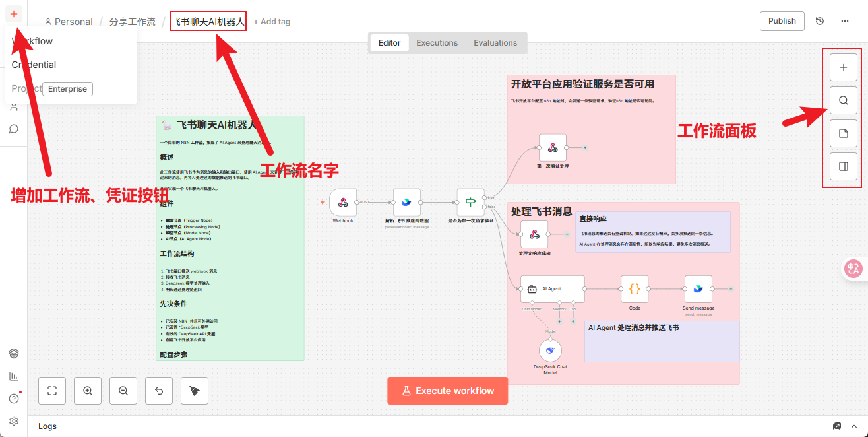Open the add node panel on canvas
This screenshot has height=437, width=868.
coord(843,67)
